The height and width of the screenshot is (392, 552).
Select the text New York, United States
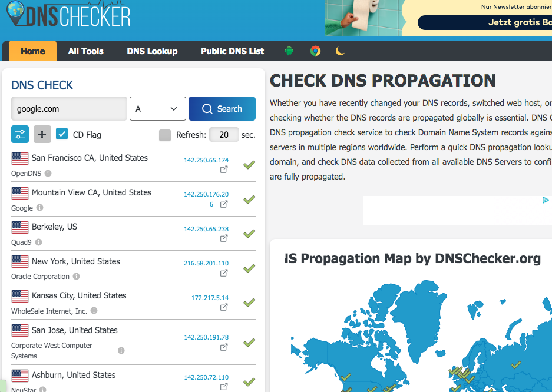[x=75, y=261]
